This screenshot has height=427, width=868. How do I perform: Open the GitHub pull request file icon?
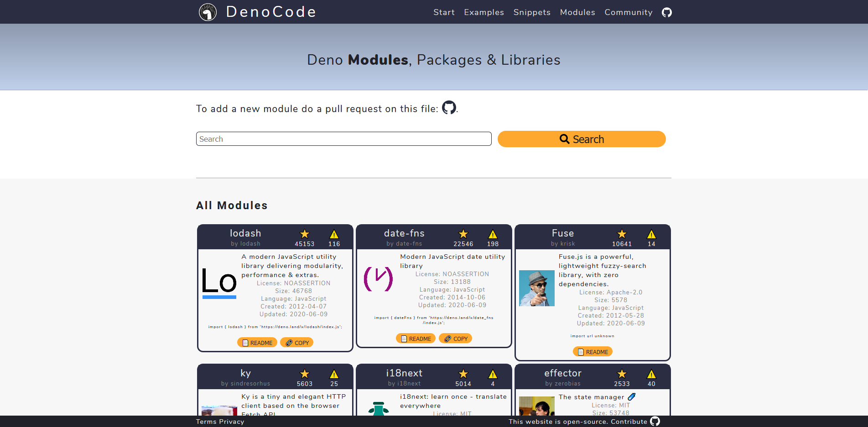449,108
